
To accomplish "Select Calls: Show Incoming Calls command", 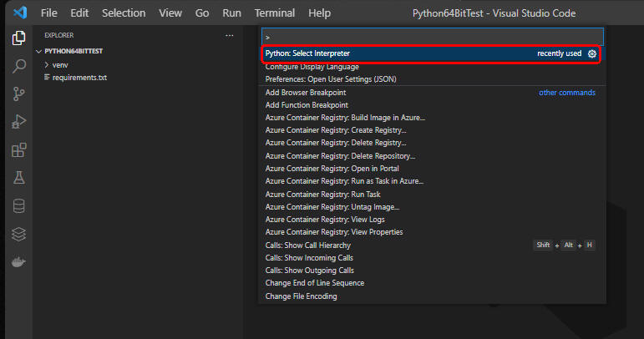I will pos(433,258).
